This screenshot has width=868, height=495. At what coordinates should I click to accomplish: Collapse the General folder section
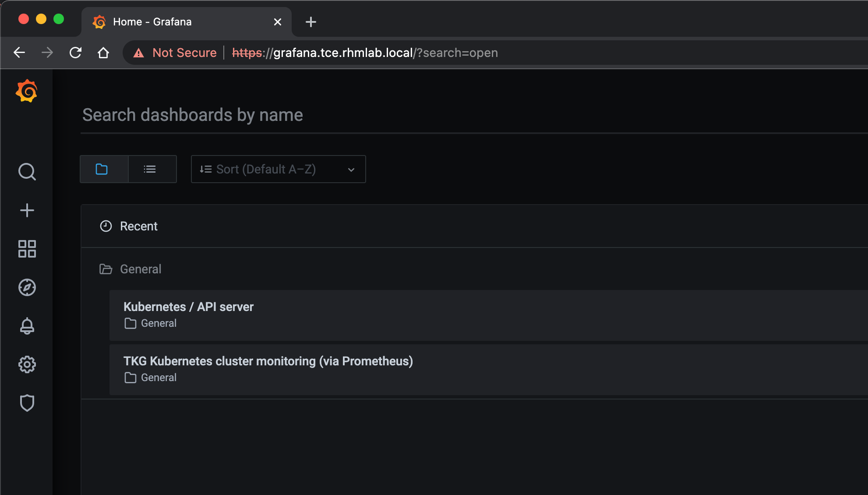(x=474, y=269)
